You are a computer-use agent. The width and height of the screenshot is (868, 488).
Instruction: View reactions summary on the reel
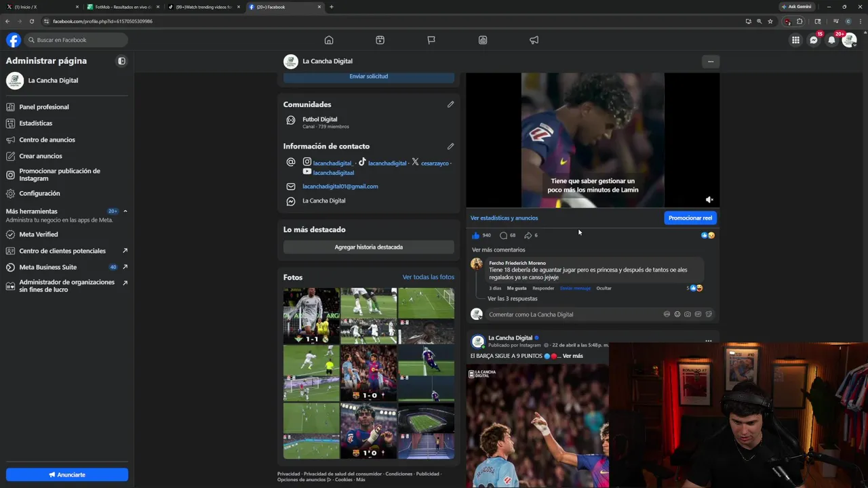tap(708, 235)
